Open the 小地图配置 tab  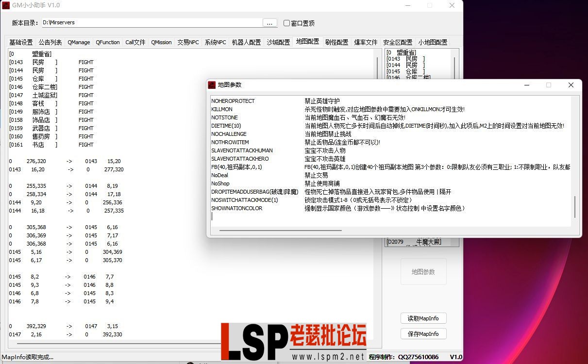coord(432,42)
